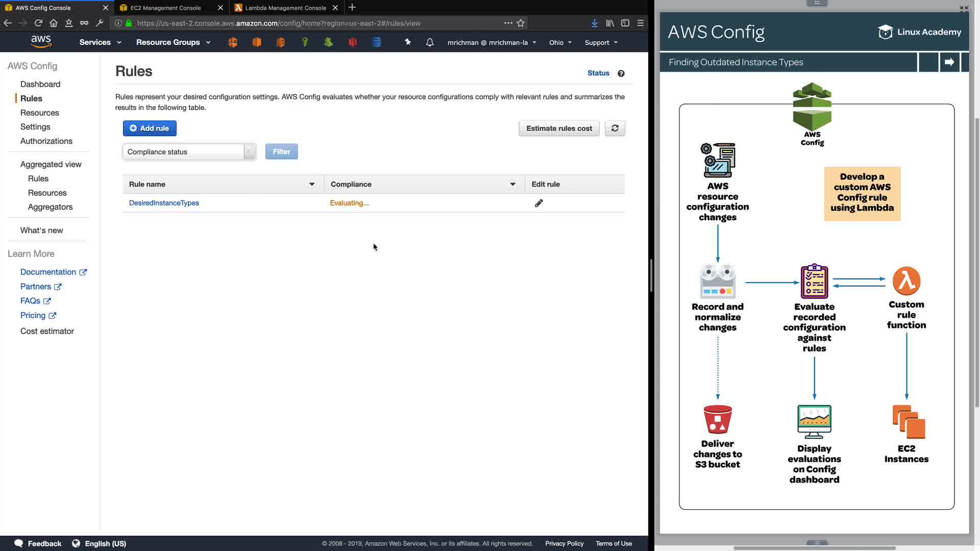Screen dimensions: 980x551
Task: Reload the page in browser toolbar
Action: [38, 23]
